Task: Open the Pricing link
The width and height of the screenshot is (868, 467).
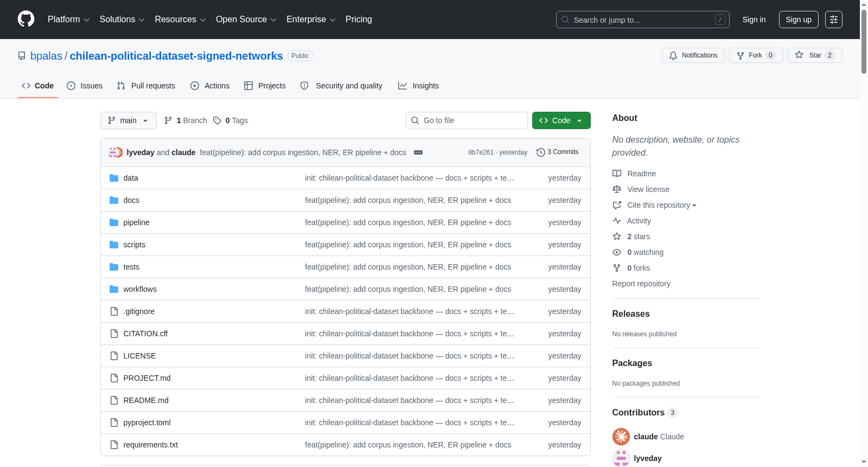Action: 359,20
